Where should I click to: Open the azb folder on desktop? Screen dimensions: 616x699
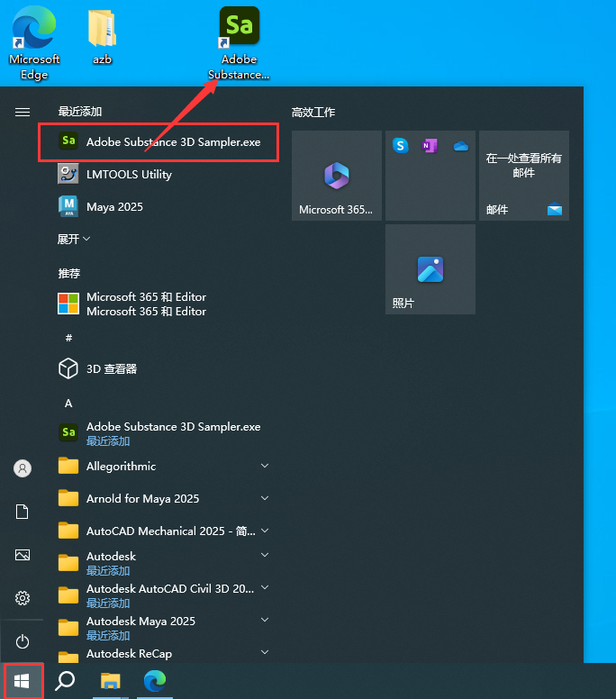(102, 38)
